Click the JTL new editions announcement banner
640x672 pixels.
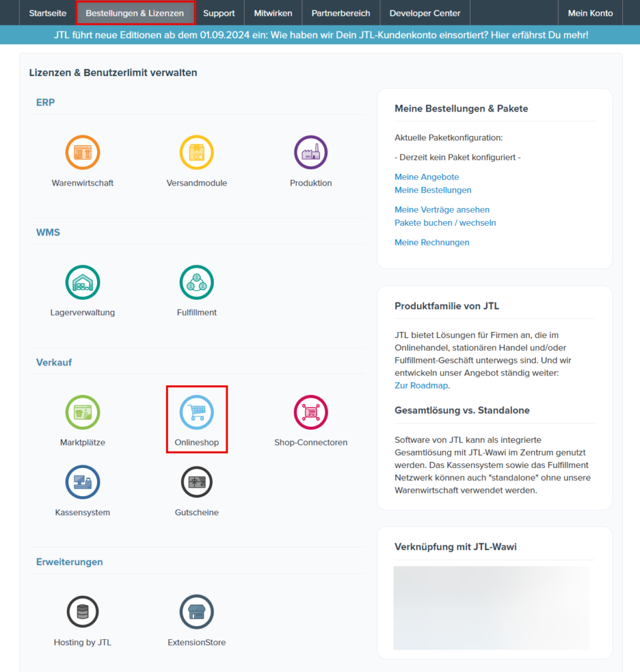(x=320, y=35)
